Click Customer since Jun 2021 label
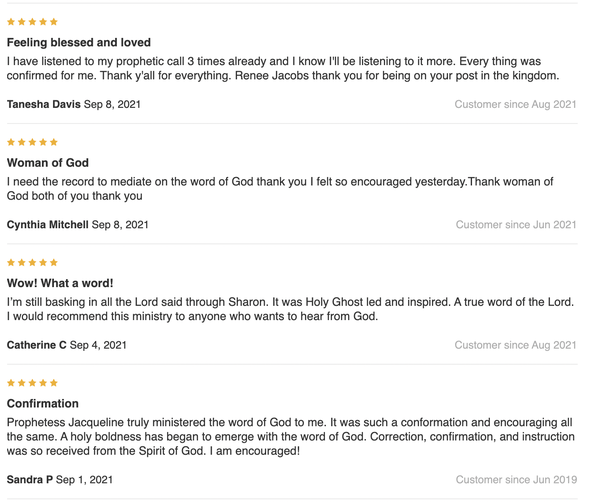 [x=516, y=225]
